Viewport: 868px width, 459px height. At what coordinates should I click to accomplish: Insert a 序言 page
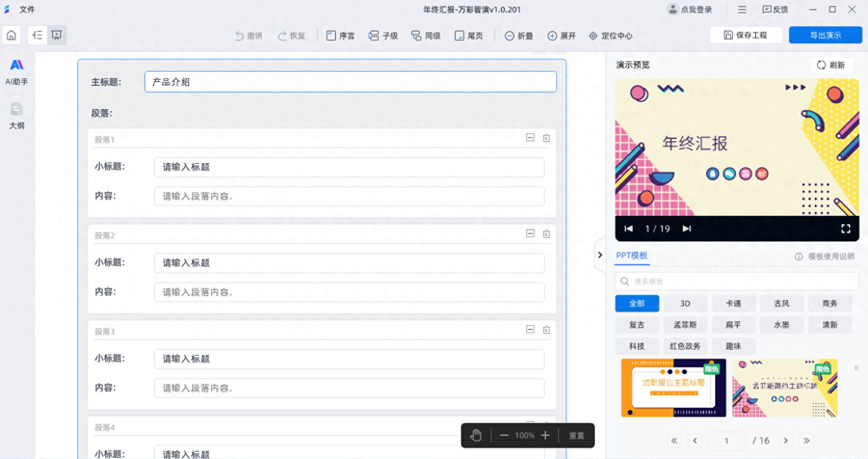[x=341, y=36]
